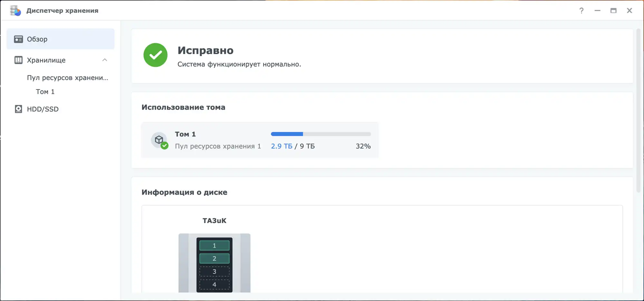Collapse the Хранилище tree chevron

(x=105, y=60)
